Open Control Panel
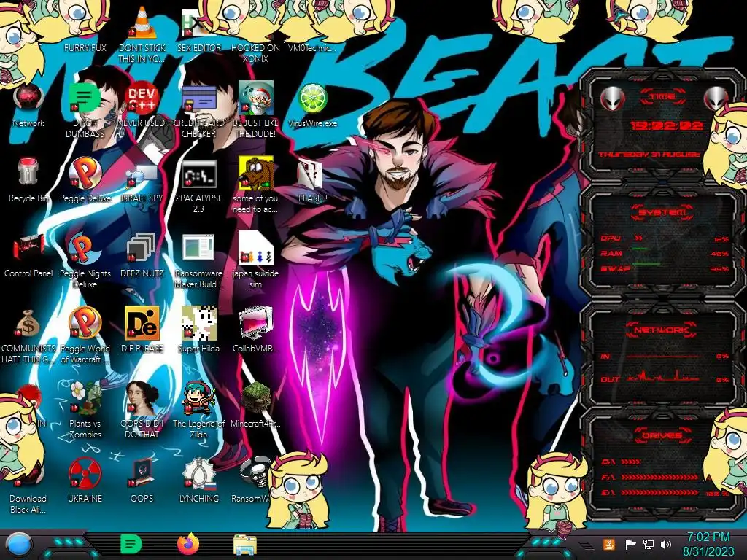 click(28, 255)
